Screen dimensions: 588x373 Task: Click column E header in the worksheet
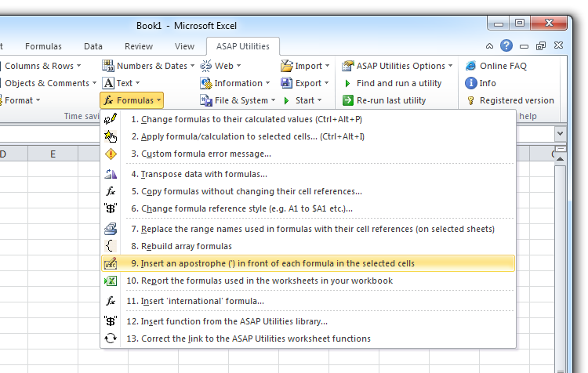click(x=53, y=154)
